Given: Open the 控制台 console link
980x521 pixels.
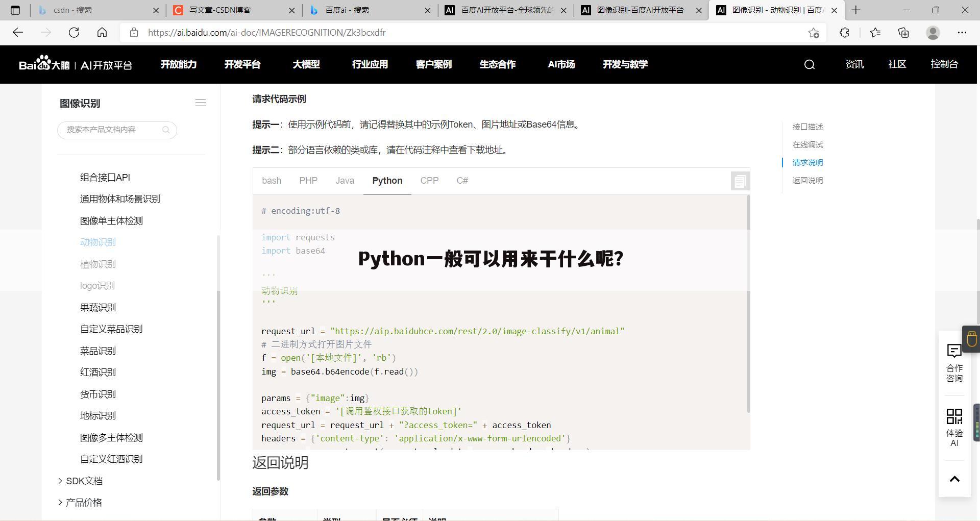Looking at the screenshot, I should point(944,64).
